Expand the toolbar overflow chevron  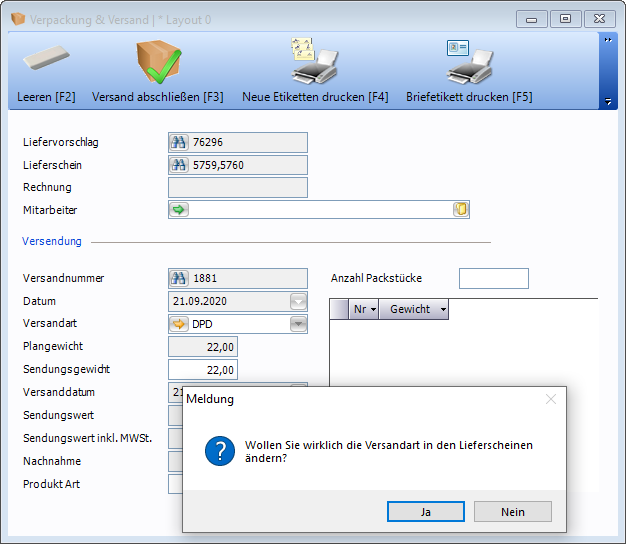pos(607,40)
